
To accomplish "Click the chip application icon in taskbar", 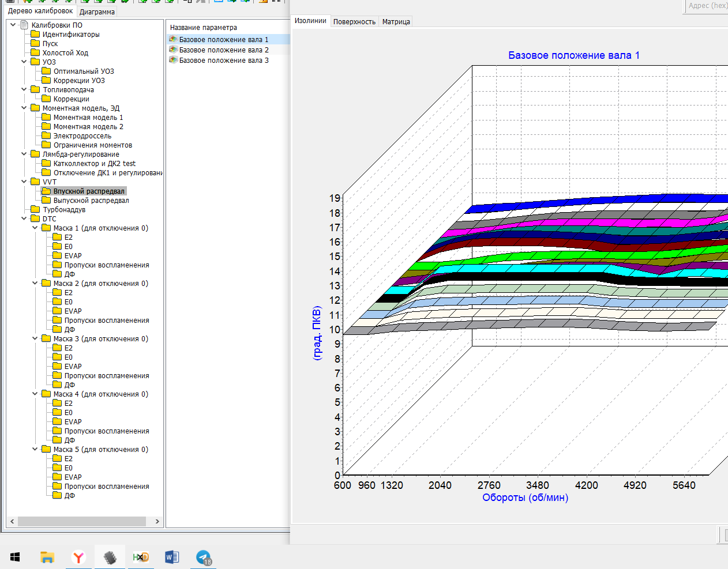I will tap(110, 557).
